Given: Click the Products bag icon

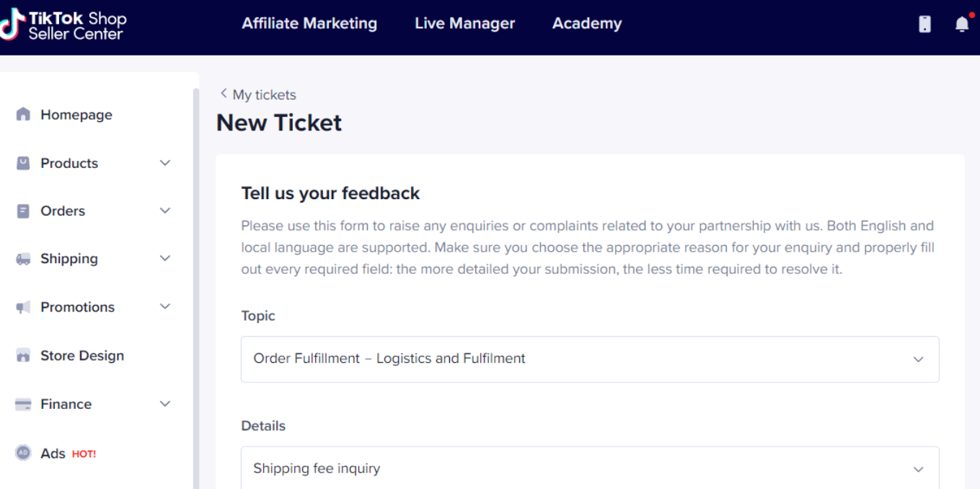Looking at the screenshot, I should pyautogui.click(x=23, y=163).
